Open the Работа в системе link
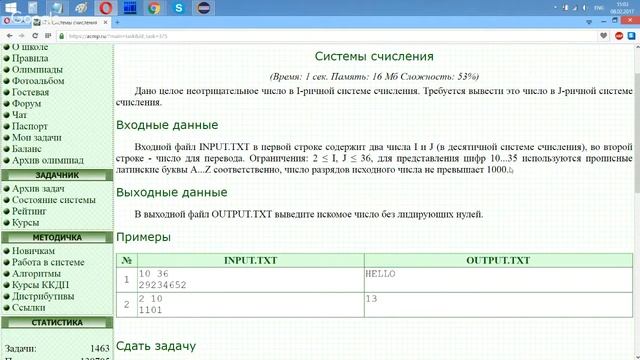Viewport: 640px width, 360px height. [x=48, y=262]
